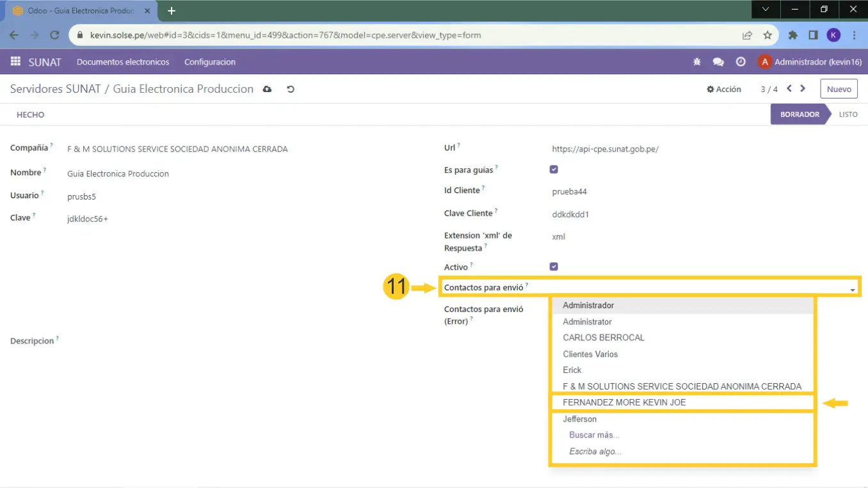Create new record with Nuevo button
The height and width of the screenshot is (488, 868).
(839, 90)
